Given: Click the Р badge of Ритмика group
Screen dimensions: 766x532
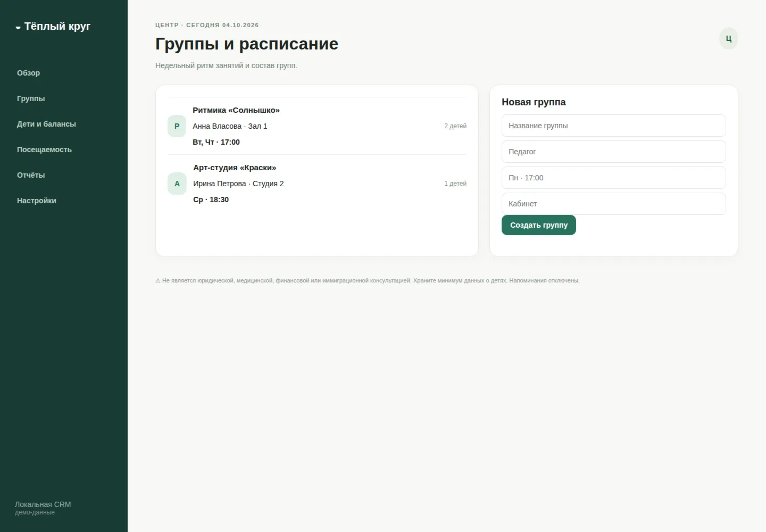Looking at the screenshot, I should [x=177, y=126].
